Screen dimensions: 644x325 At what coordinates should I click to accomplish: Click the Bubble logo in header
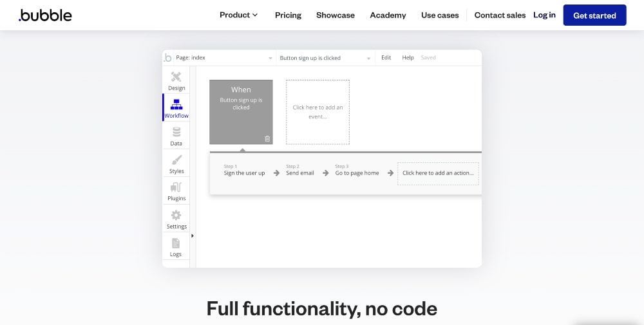coord(45,15)
